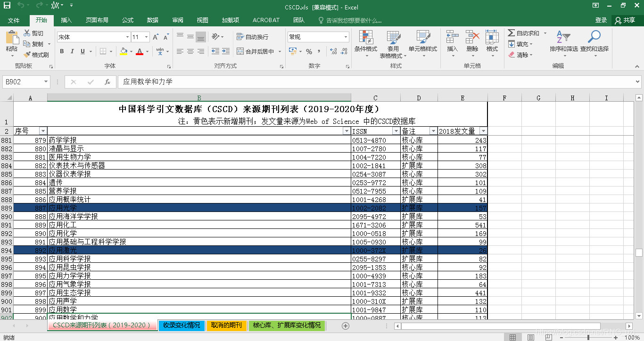This screenshot has height=341, width=644.
Task: Open the font size dropdown 11
Action: click(x=147, y=37)
